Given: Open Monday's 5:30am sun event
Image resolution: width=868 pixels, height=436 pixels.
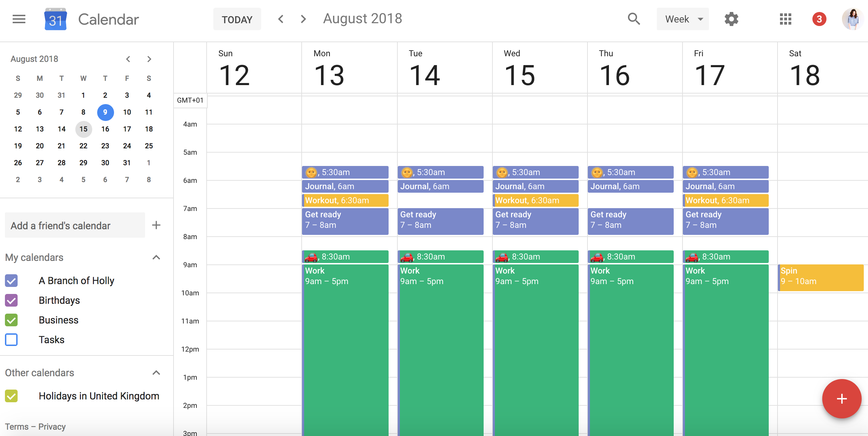Looking at the screenshot, I should tap(345, 172).
